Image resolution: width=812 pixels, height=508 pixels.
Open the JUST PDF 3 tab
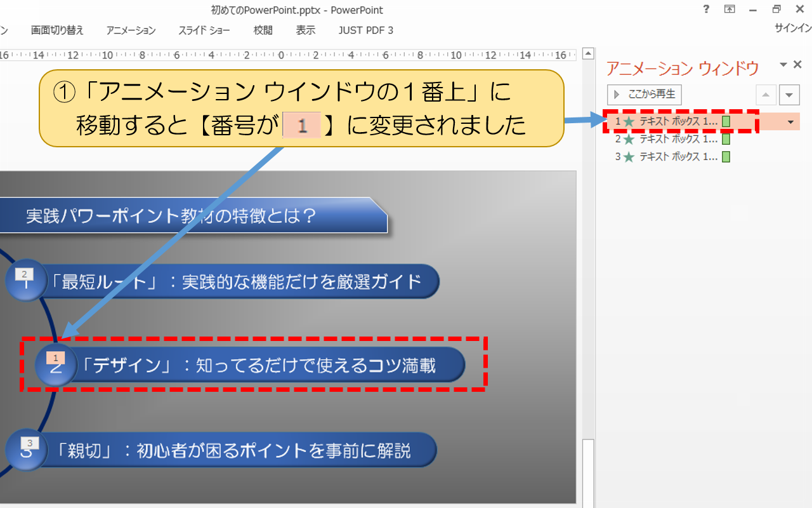[x=365, y=30]
